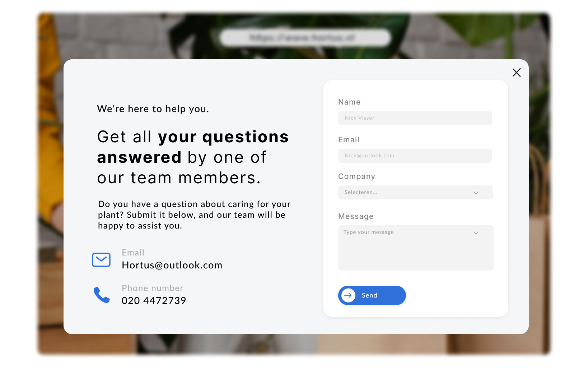Submit the form with Send button

pyautogui.click(x=372, y=295)
